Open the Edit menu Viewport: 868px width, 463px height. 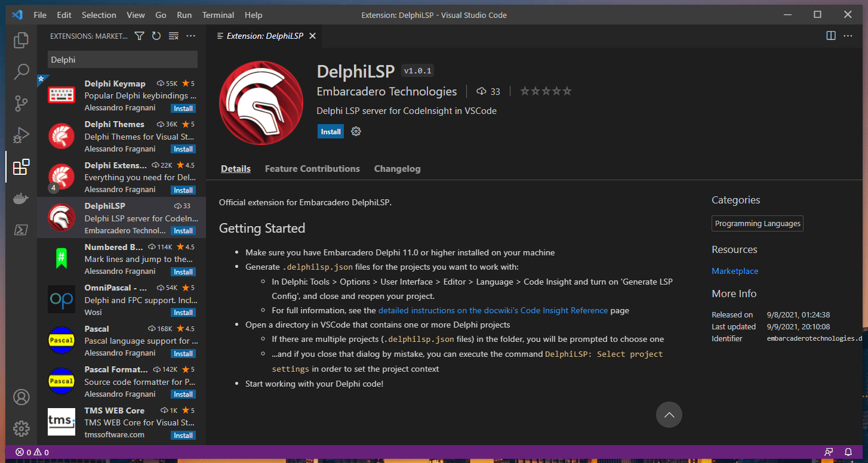pyautogui.click(x=64, y=15)
